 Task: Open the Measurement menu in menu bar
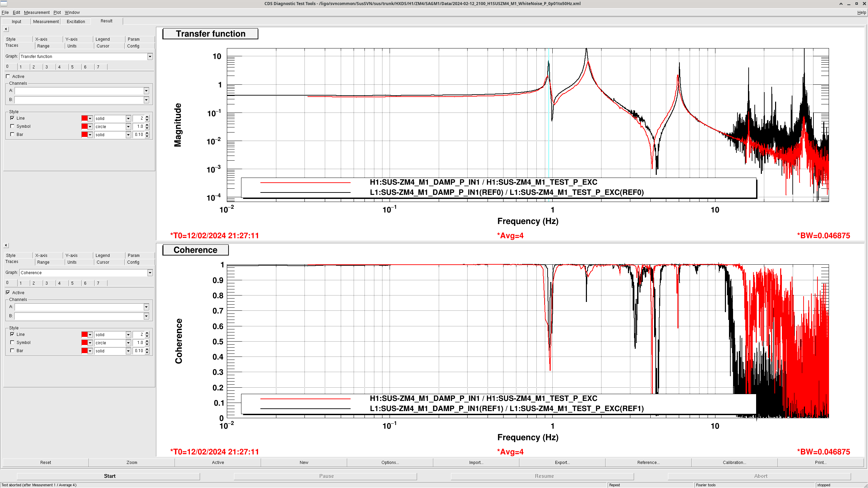(37, 13)
